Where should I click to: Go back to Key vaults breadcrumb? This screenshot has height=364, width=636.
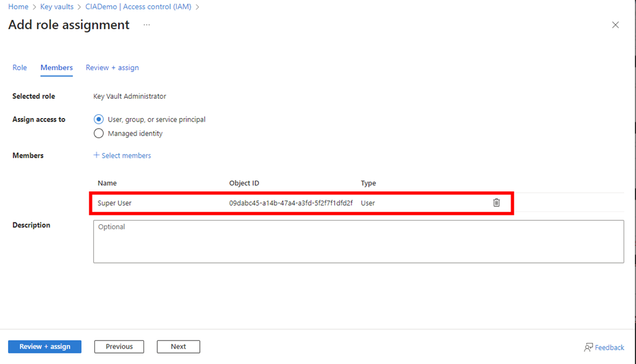tap(57, 7)
